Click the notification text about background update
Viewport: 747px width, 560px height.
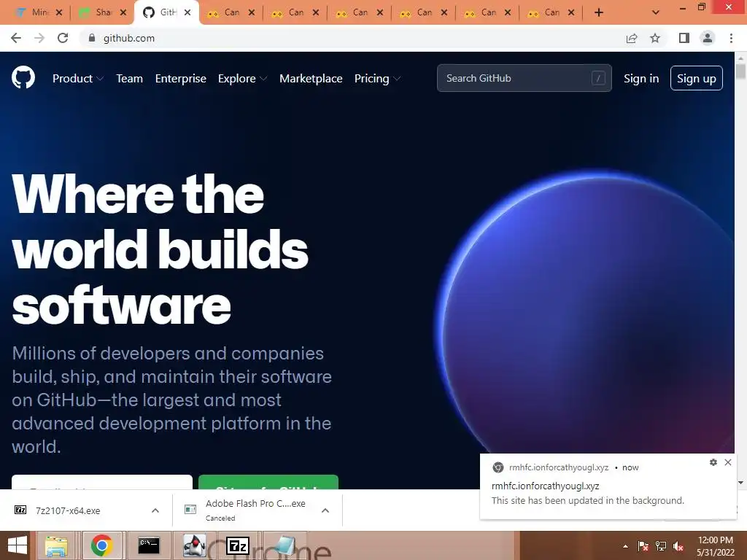588,500
